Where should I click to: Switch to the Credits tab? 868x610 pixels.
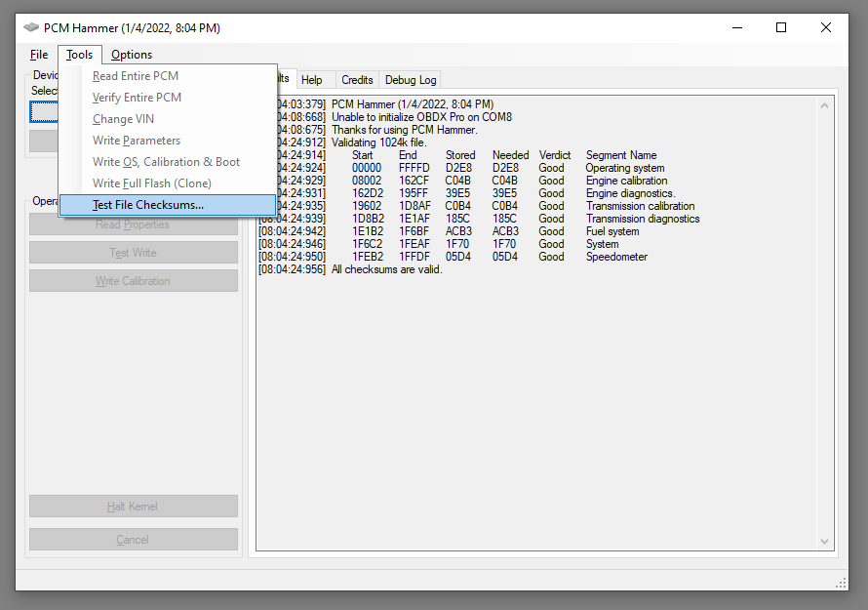357,80
